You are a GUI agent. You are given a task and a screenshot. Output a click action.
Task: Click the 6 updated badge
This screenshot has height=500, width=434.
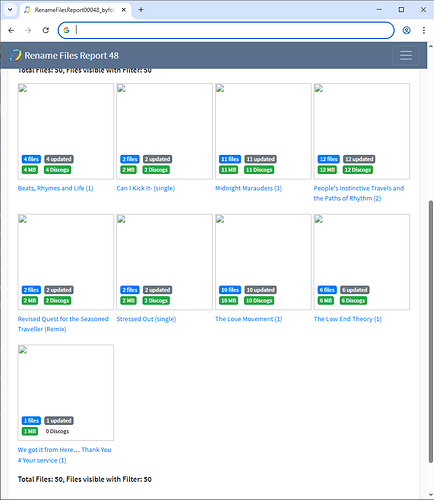pos(355,290)
